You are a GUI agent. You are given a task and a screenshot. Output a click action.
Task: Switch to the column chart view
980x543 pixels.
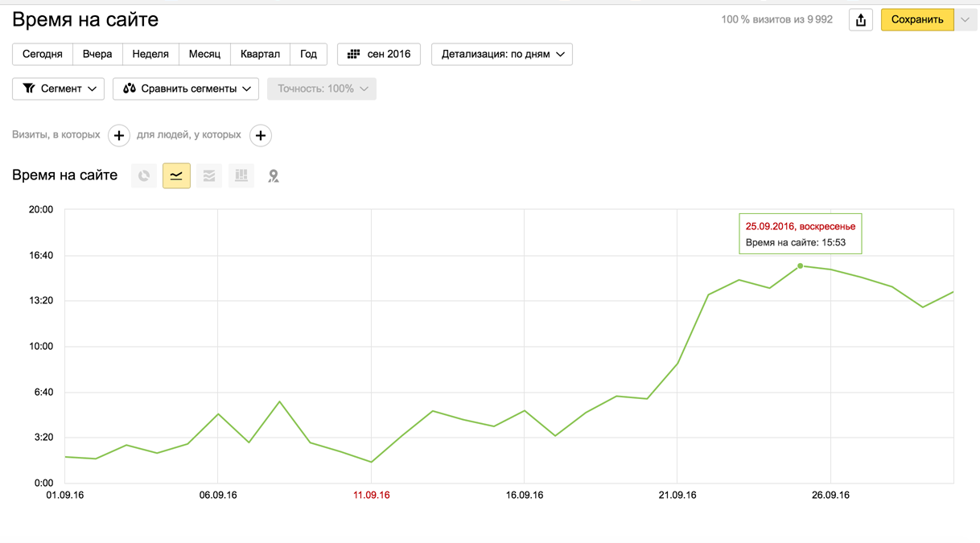click(x=241, y=175)
